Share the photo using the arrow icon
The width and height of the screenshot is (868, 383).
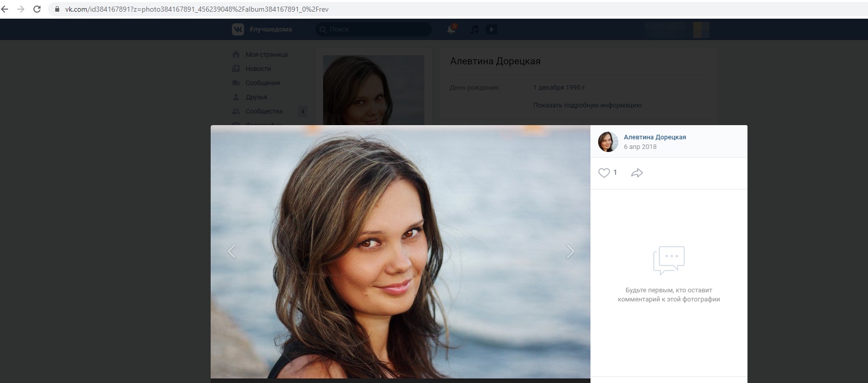tap(637, 173)
